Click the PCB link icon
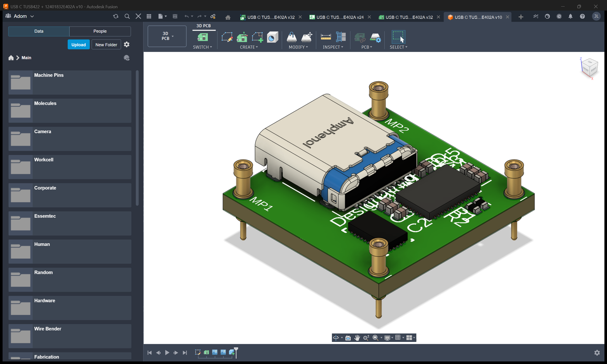 [x=360, y=38]
